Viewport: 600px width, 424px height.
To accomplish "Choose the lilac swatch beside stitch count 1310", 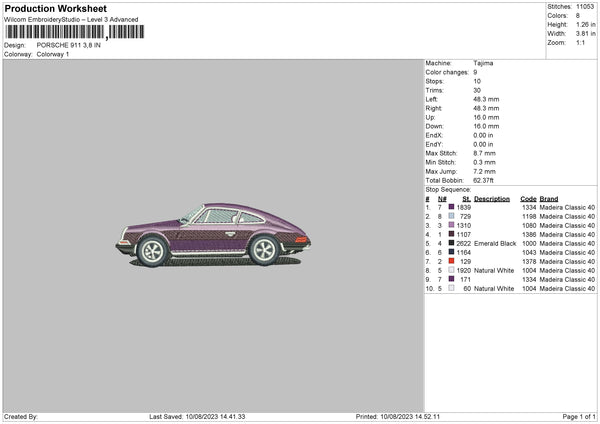I will click(x=452, y=225).
